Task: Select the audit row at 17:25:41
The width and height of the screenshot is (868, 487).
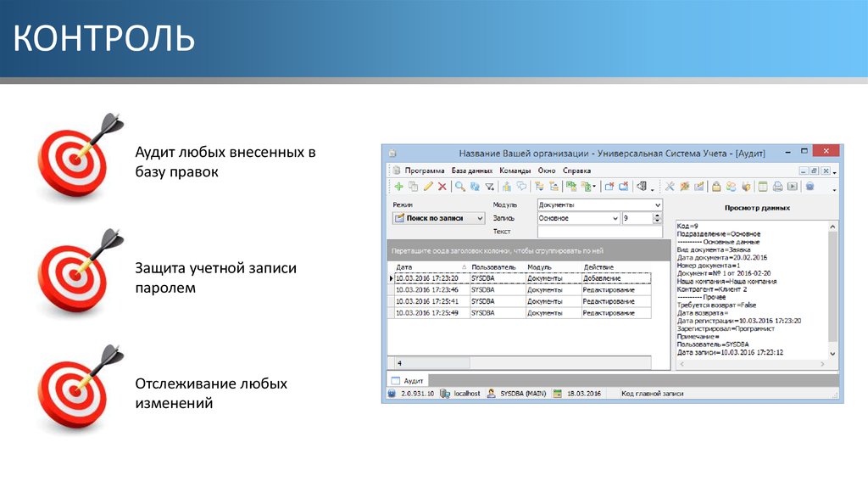Action: point(427,301)
